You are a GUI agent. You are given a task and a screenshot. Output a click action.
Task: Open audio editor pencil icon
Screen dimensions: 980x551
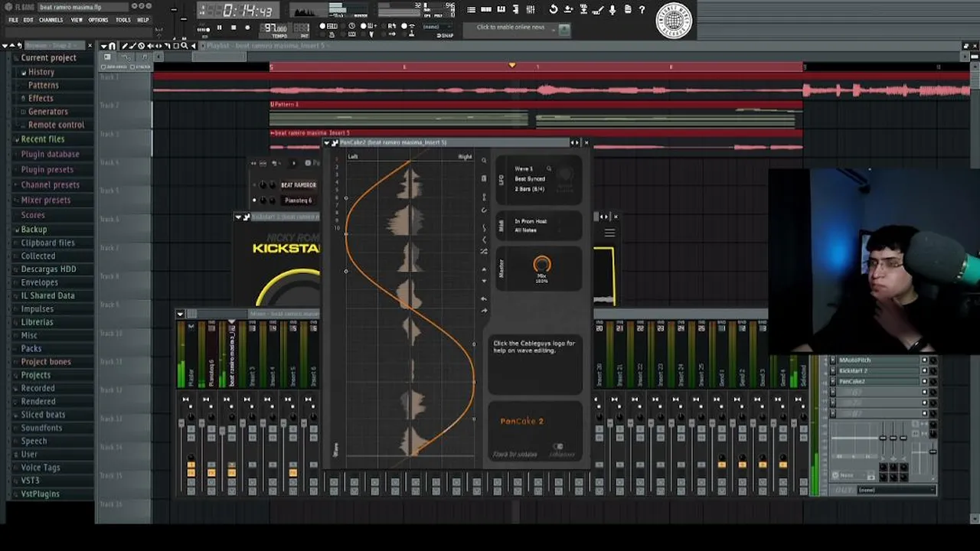coord(598,9)
